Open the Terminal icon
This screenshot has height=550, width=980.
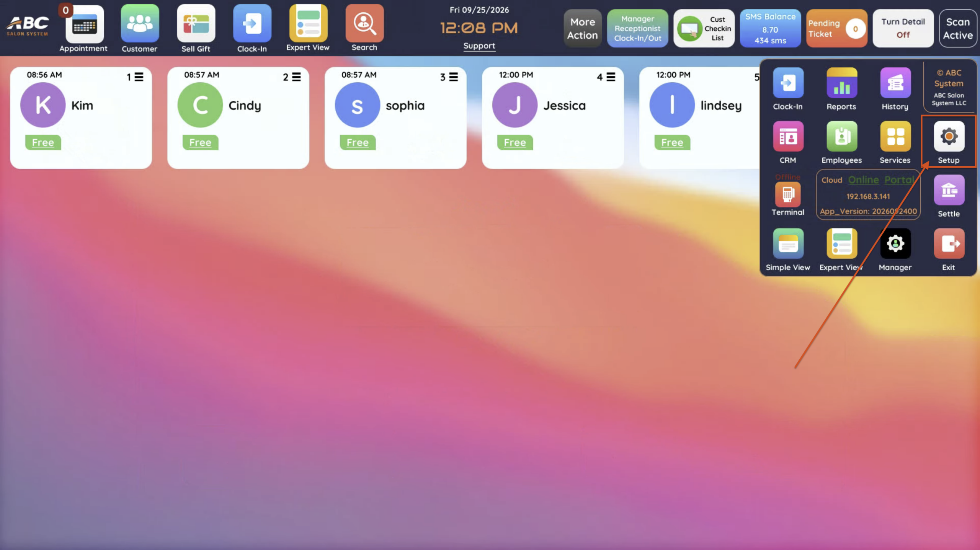click(788, 194)
